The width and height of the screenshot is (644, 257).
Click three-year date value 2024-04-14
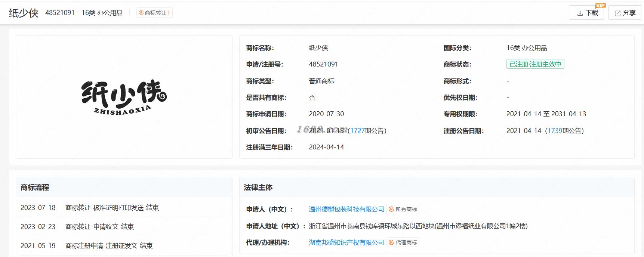tap(326, 147)
